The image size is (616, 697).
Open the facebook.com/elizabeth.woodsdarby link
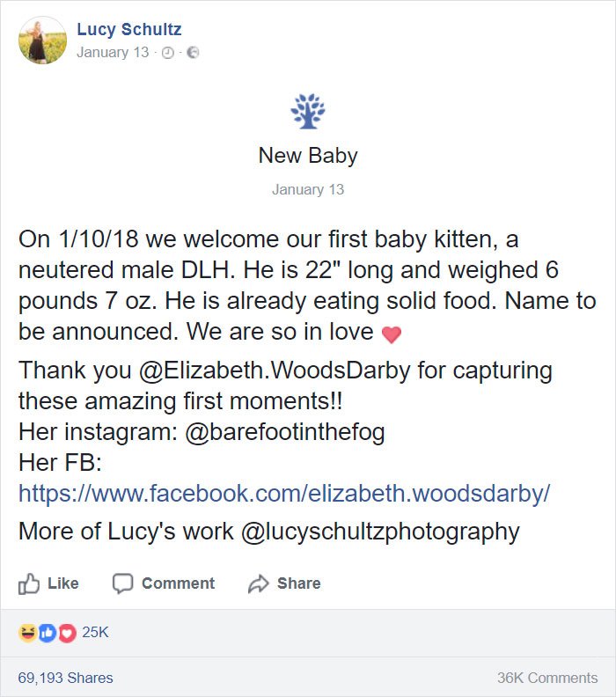(x=284, y=493)
